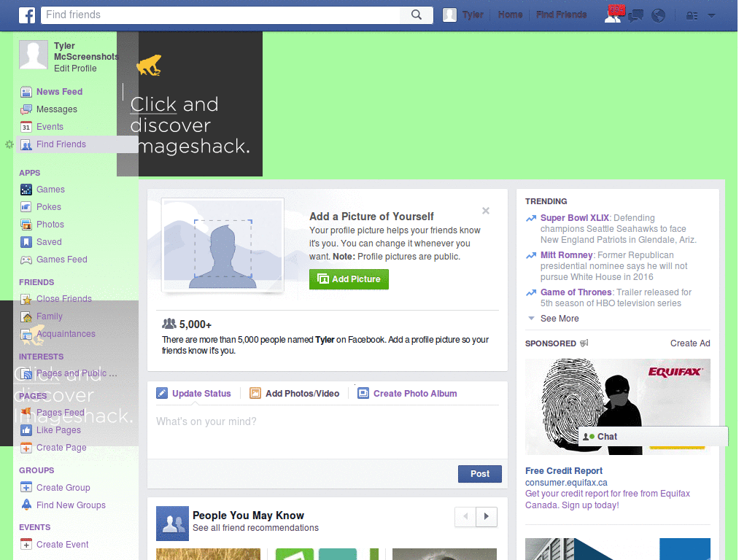Open Tyler profile link in top bar
This screenshot has height=560, width=747.
coord(473,15)
